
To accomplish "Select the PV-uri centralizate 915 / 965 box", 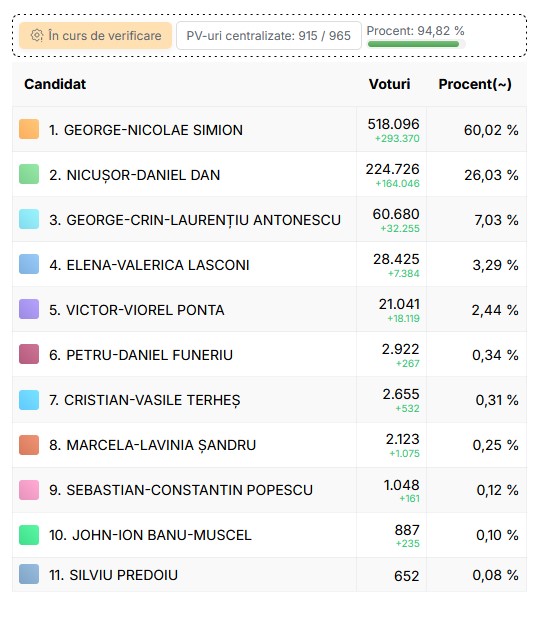I will tap(268, 36).
